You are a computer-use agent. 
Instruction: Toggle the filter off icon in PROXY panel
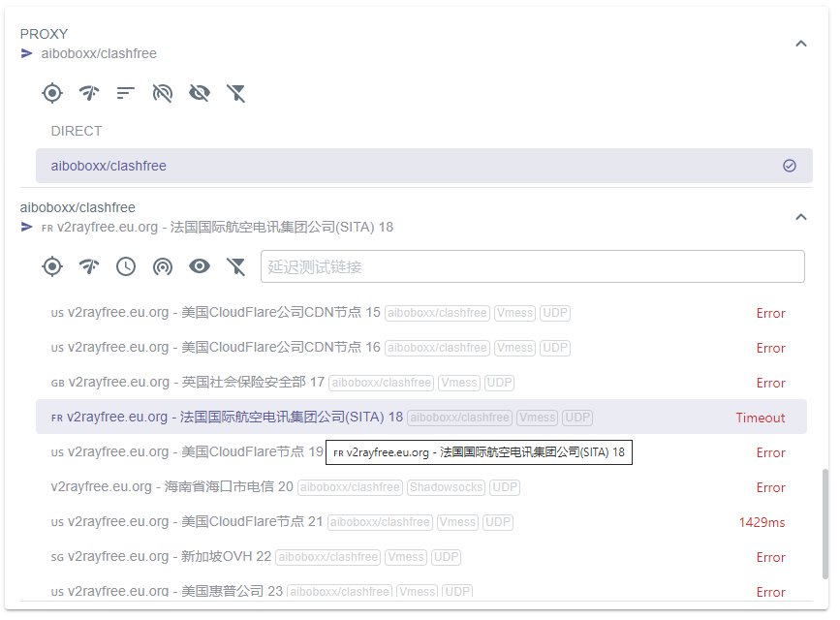236,93
